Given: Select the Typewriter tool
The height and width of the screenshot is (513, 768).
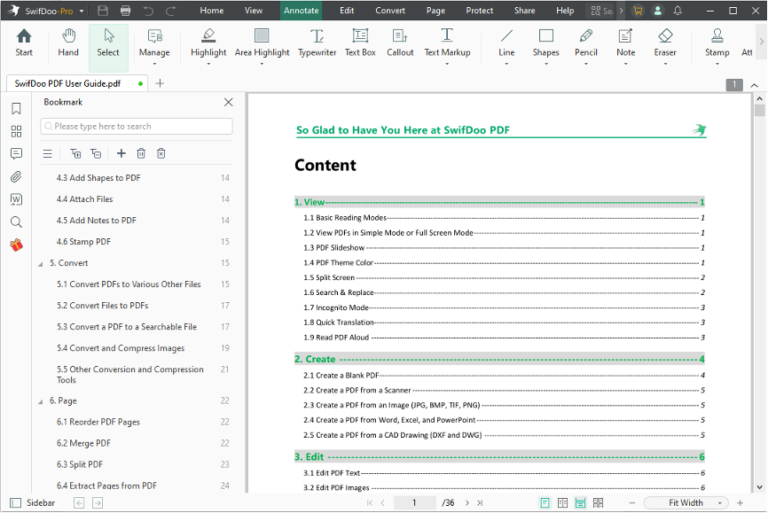Looking at the screenshot, I should pyautogui.click(x=317, y=43).
